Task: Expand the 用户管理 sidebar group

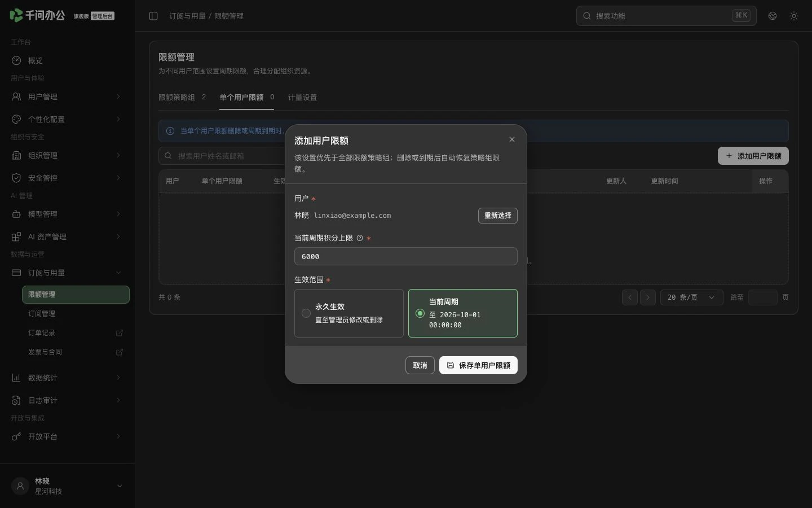Action: point(67,97)
